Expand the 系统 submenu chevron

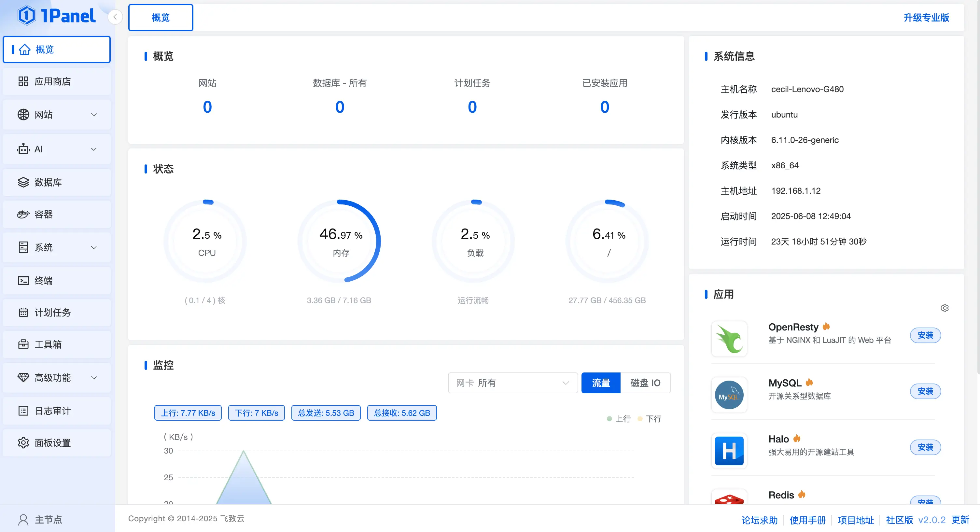click(x=93, y=247)
